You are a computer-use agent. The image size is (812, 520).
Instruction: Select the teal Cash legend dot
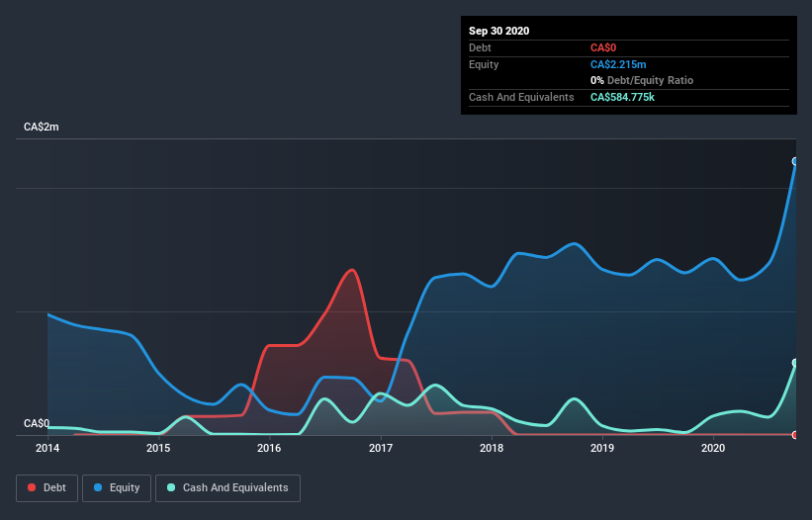(x=171, y=487)
